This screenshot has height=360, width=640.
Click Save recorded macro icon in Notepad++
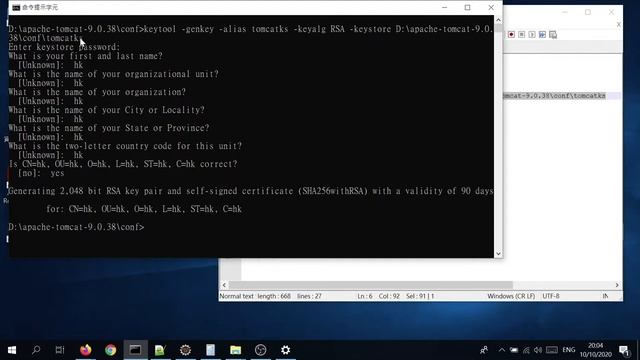(553, 35)
